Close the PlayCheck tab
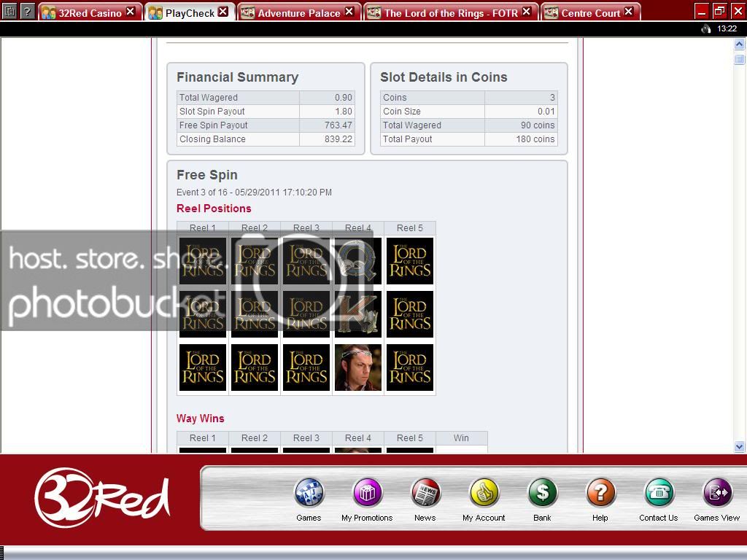Viewport: 747px width, 560px height. [223, 12]
